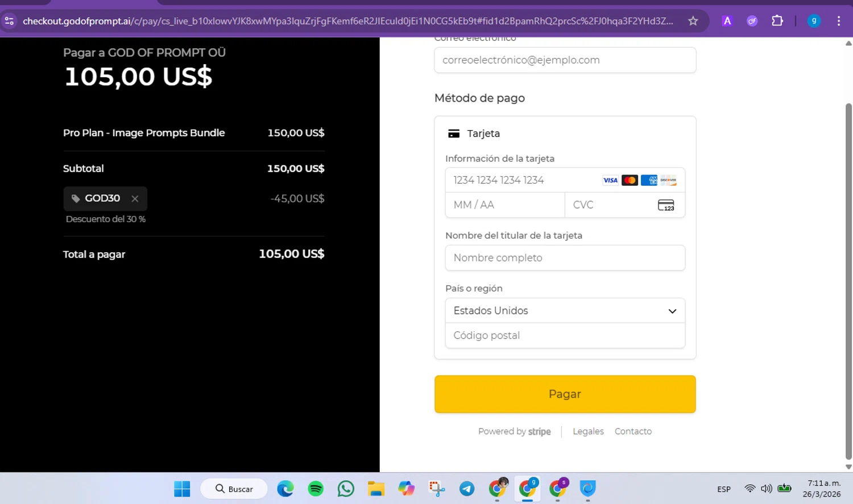Focus the Nombre completo field
This screenshot has height=504, width=853.
565,258
